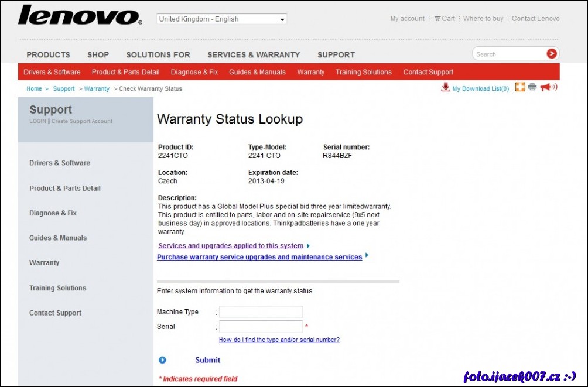Viewport: 588px width, 387px height.
Task: Click the red download list icon
Action: click(x=446, y=88)
